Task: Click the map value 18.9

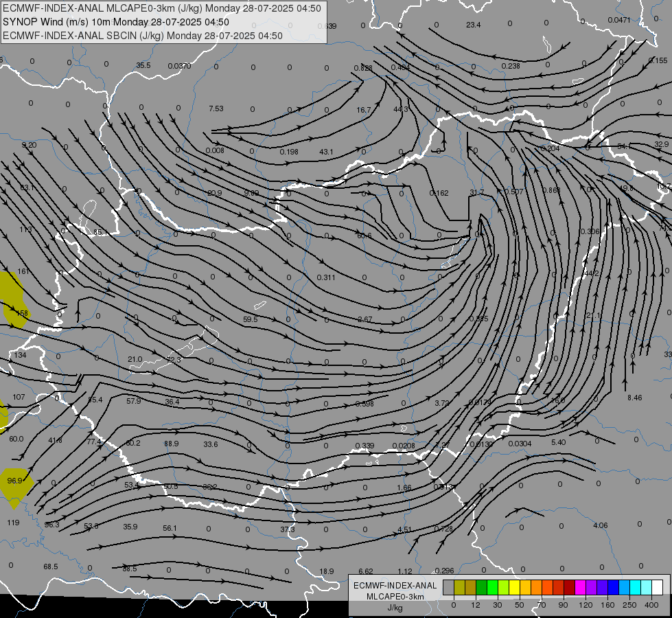Action: click(x=327, y=571)
